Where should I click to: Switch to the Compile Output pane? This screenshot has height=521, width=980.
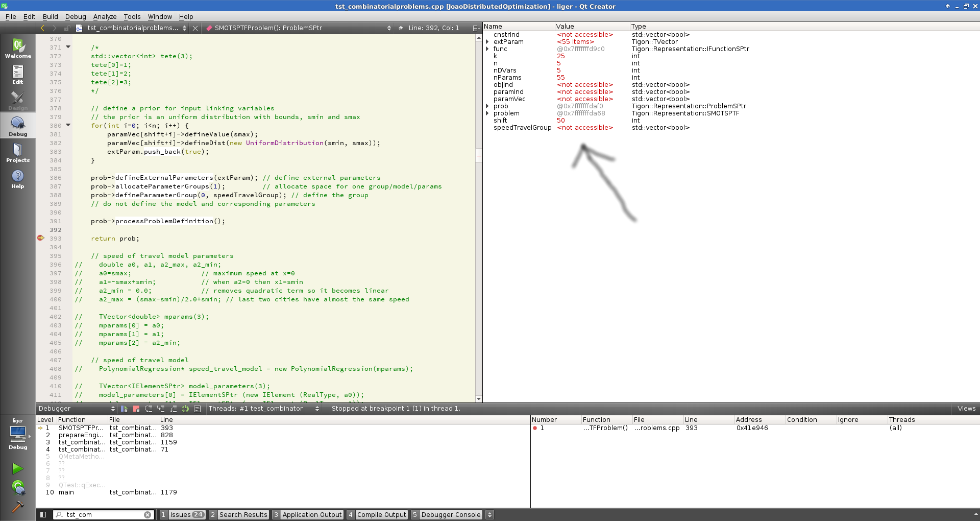click(x=377, y=514)
